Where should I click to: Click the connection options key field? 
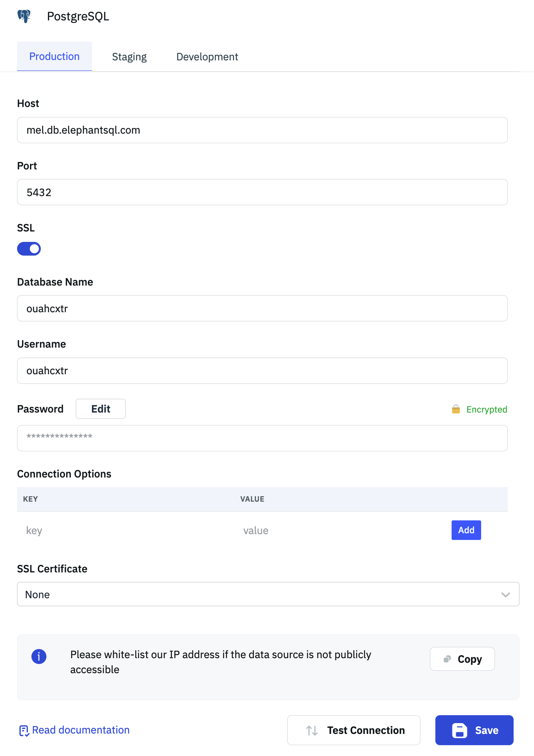pos(125,530)
